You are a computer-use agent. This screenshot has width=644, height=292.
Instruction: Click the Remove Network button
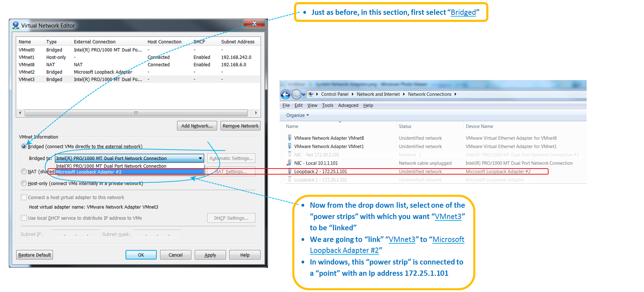click(x=240, y=126)
